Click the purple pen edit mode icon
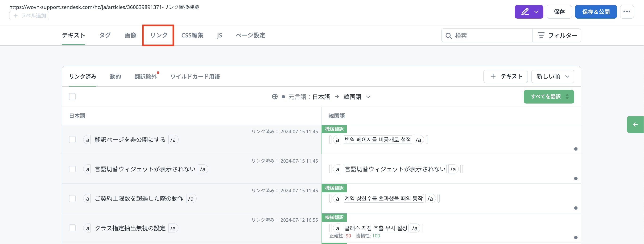 [525, 12]
